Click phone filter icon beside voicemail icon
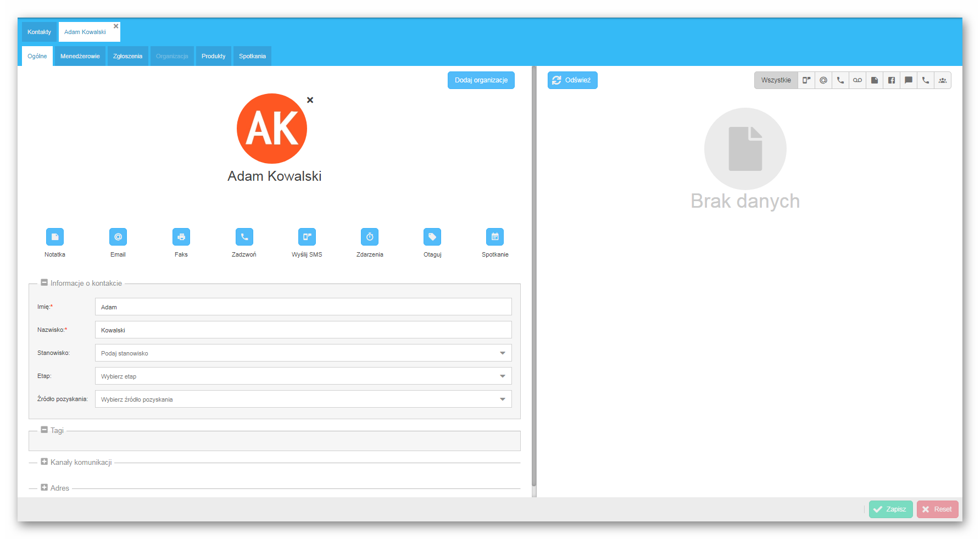980x539 pixels. point(840,80)
